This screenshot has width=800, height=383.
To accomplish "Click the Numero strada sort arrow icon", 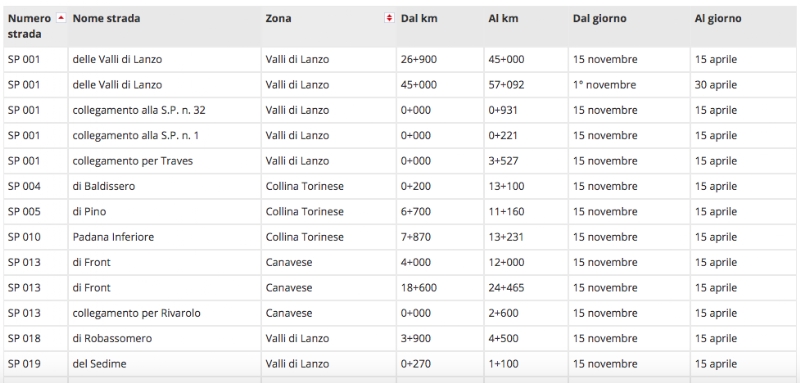I will (61, 18).
